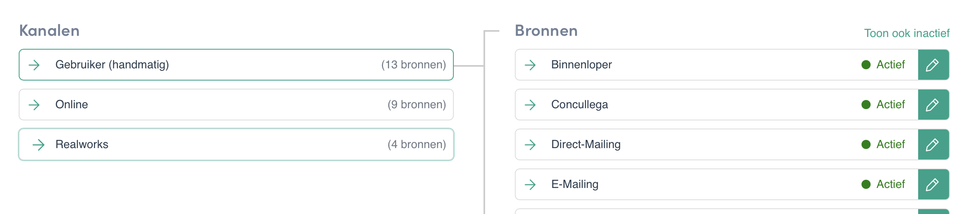This screenshot has width=980, height=214.
Task: Expand the Direct-Mailing source row arrow
Action: 530,144
